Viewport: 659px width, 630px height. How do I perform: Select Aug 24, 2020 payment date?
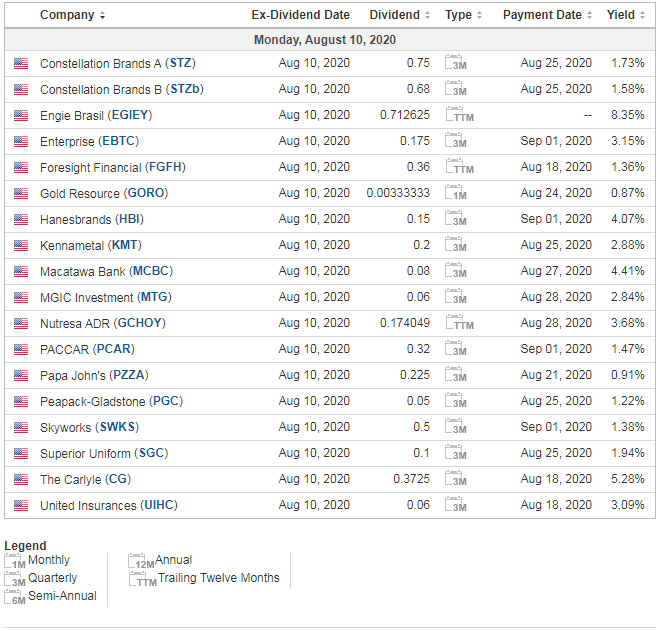tap(556, 193)
